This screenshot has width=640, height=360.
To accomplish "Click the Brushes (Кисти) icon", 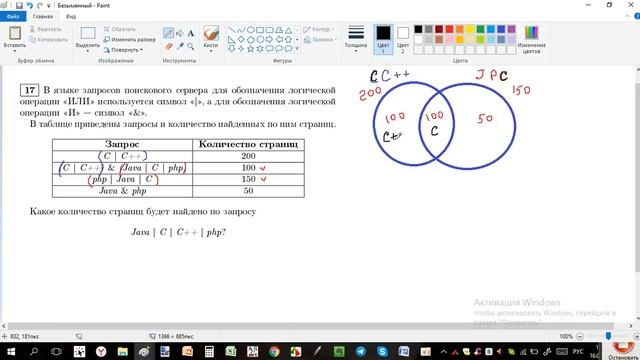I will point(211,33).
